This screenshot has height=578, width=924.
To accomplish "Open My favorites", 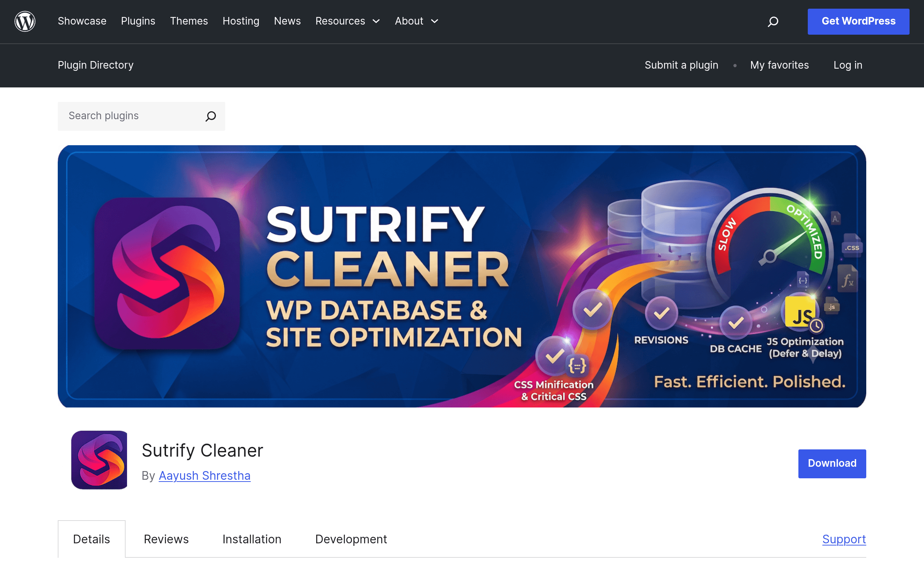I will 779,65.
